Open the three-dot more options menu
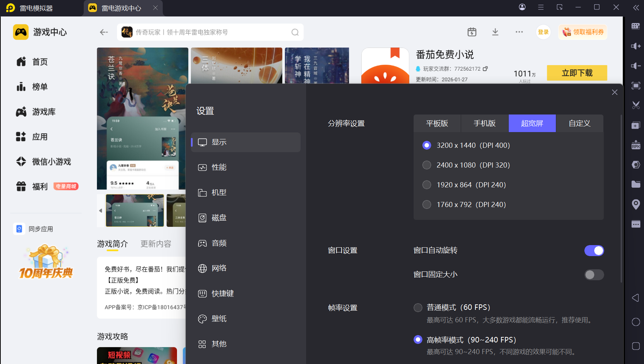This screenshot has height=364, width=644. (519, 32)
